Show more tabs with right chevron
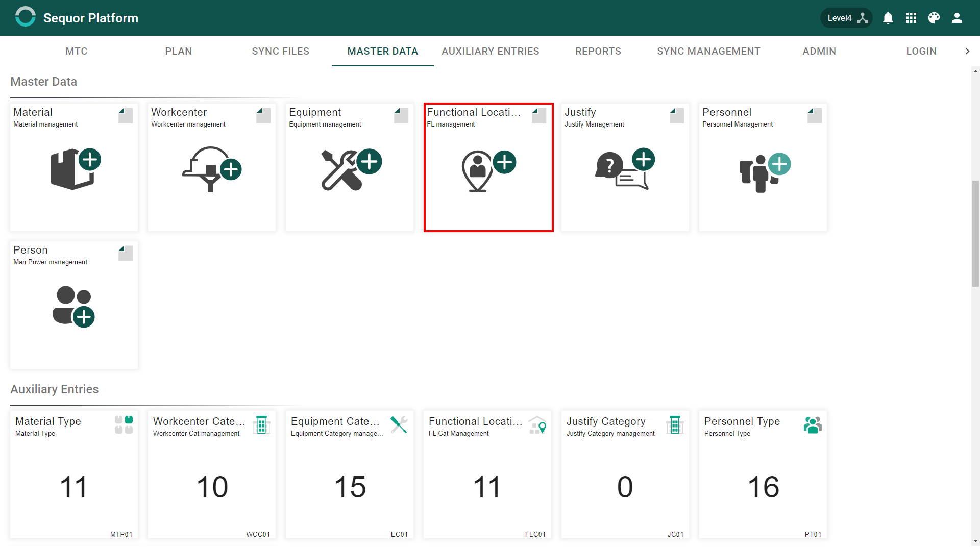 (x=967, y=51)
